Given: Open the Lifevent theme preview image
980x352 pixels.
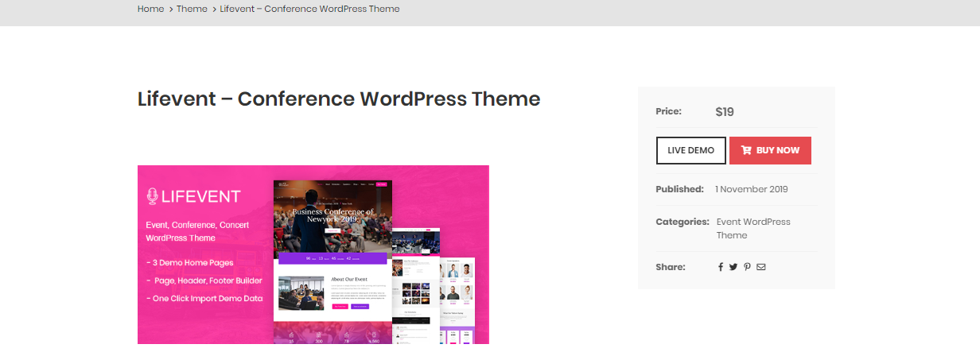Looking at the screenshot, I should click(x=313, y=254).
